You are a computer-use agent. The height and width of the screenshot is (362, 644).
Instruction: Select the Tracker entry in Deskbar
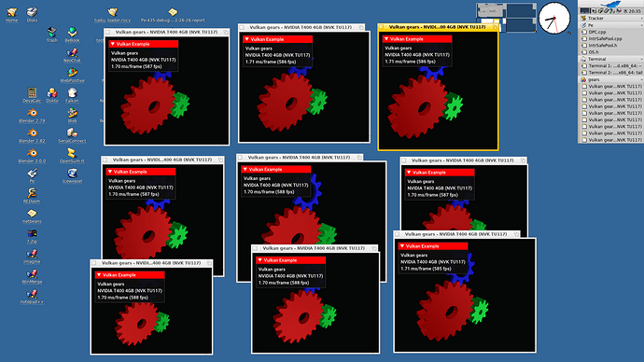[x=610, y=18]
